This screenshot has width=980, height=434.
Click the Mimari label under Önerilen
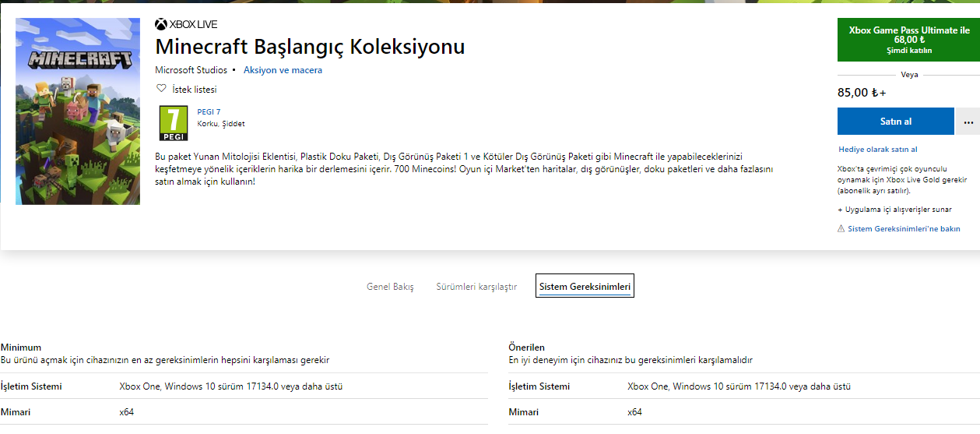point(524,412)
